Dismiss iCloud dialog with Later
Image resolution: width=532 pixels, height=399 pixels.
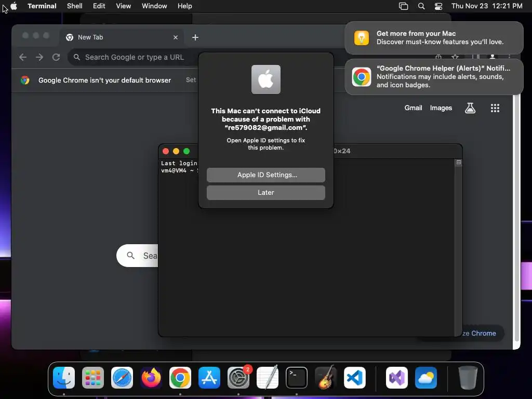265,192
